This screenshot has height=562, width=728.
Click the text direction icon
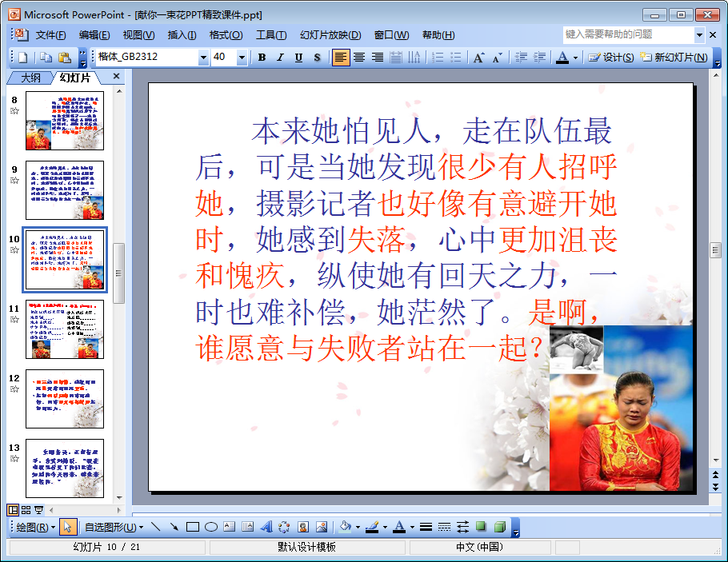[x=414, y=58]
